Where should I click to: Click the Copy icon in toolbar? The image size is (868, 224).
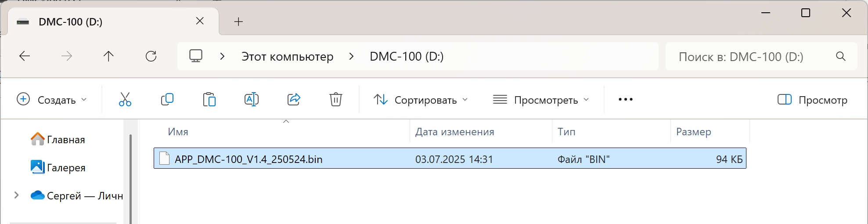[x=167, y=100]
